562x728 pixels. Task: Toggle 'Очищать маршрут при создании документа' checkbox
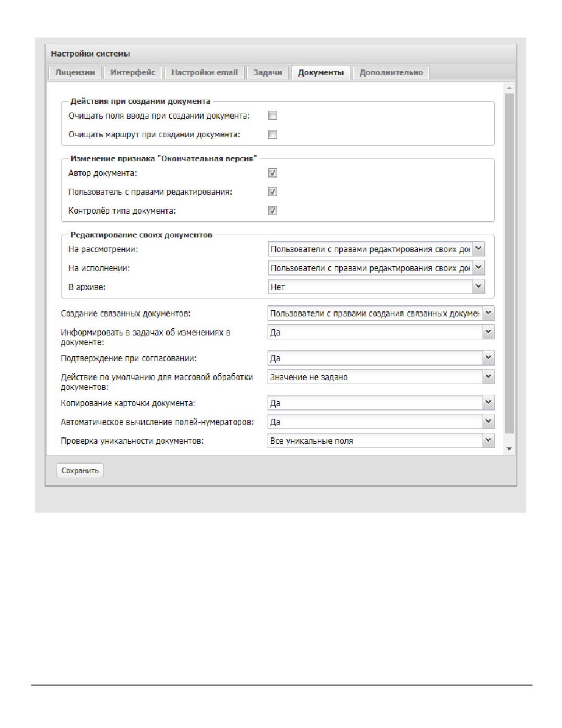tap(273, 134)
